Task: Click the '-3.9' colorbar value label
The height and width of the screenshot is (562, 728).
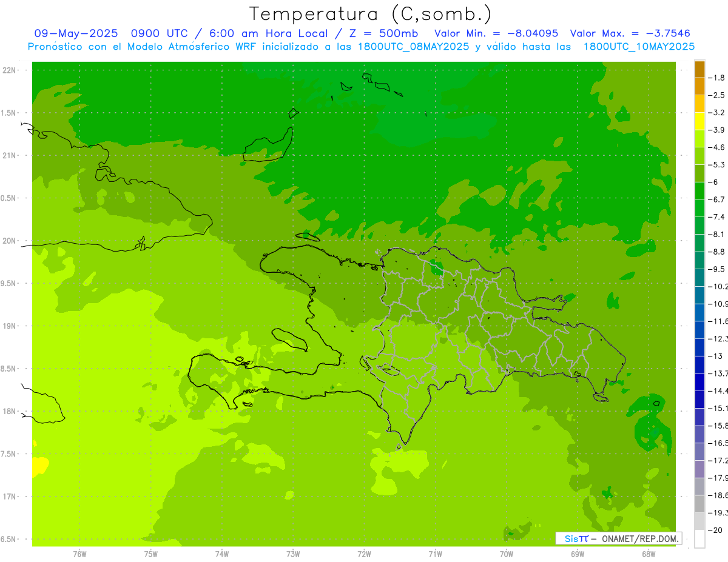Action: tap(716, 130)
